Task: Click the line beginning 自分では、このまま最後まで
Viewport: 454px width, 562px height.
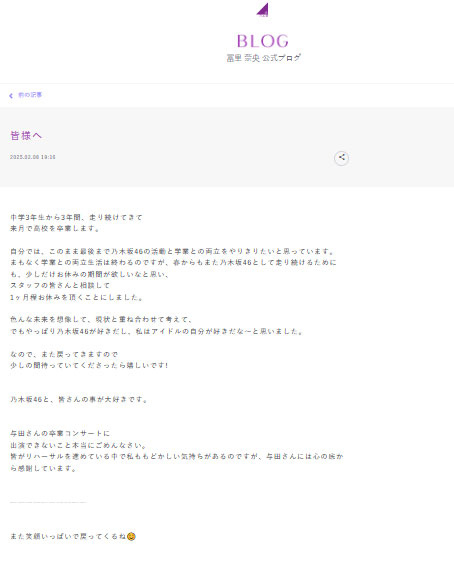Action: coord(172,251)
